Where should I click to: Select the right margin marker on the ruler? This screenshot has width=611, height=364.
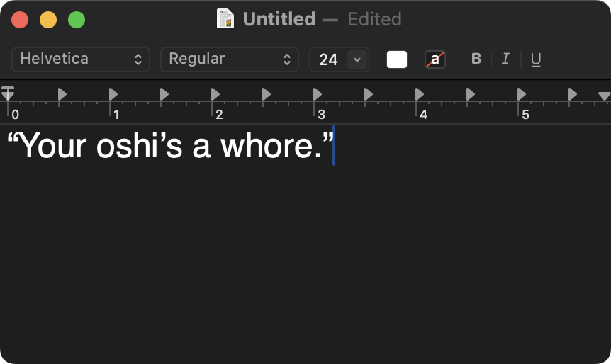604,96
